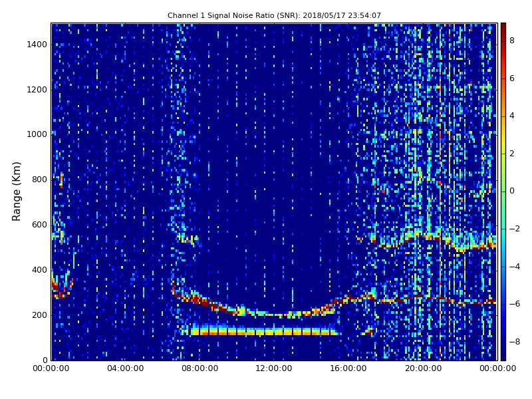Click the plot title showing Channel 1 SNR
Image resolution: width=532 pixels, height=399 pixels.
[274, 15]
